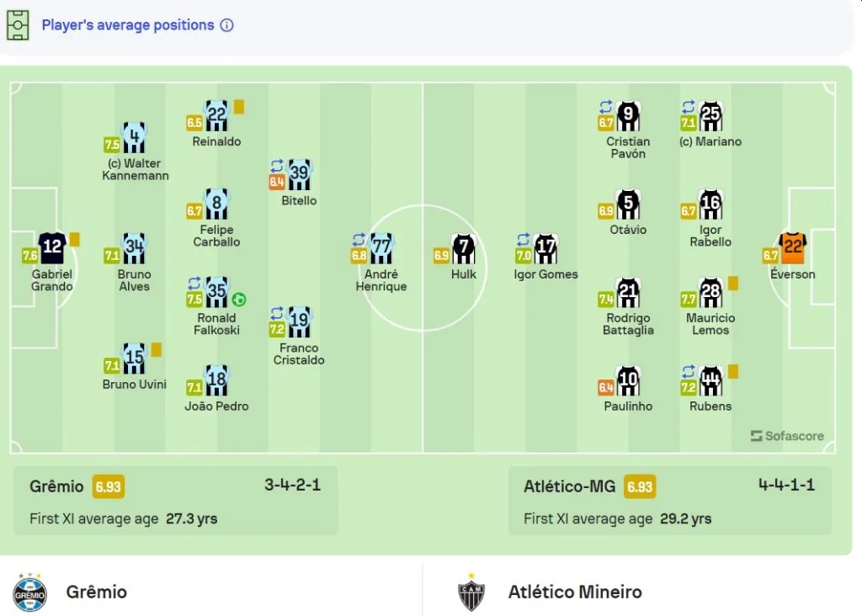Viewport: 862px width, 616px height.
Task: Click the Grêmio 6.93 team rating badge
Action: coord(109,486)
